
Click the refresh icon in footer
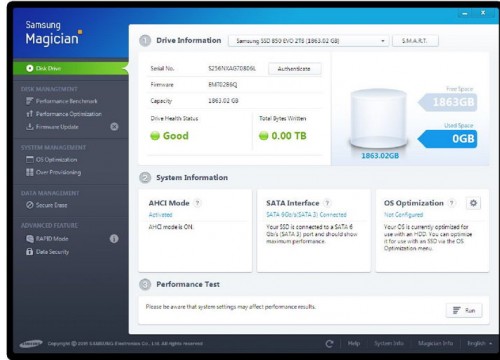pyautogui.click(x=329, y=344)
